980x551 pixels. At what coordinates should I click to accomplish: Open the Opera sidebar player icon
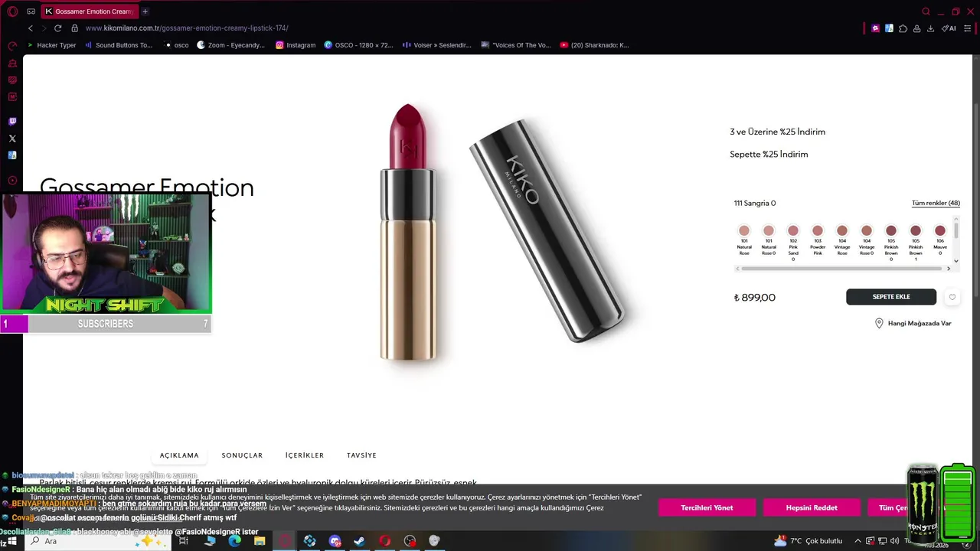tap(12, 181)
